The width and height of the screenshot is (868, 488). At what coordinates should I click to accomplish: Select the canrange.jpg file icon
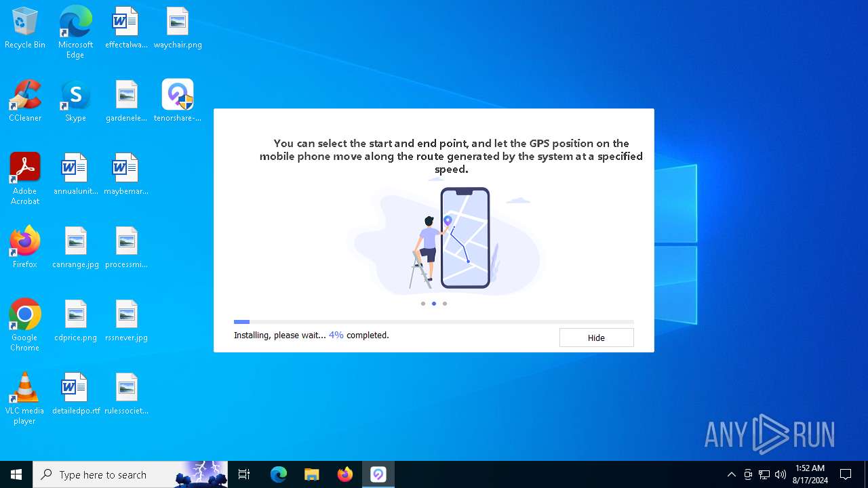[x=75, y=248]
